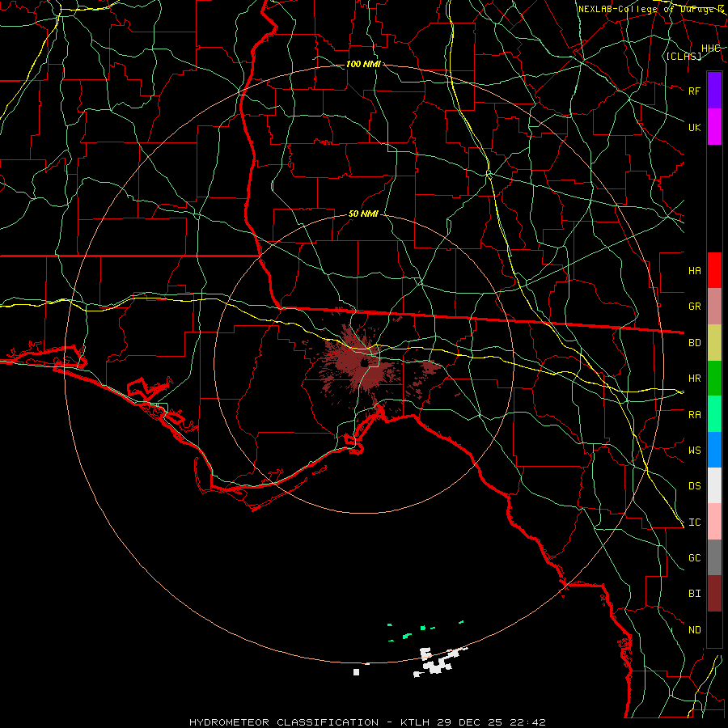
Task: Click the HA legend label
Action: tap(695, 271)
